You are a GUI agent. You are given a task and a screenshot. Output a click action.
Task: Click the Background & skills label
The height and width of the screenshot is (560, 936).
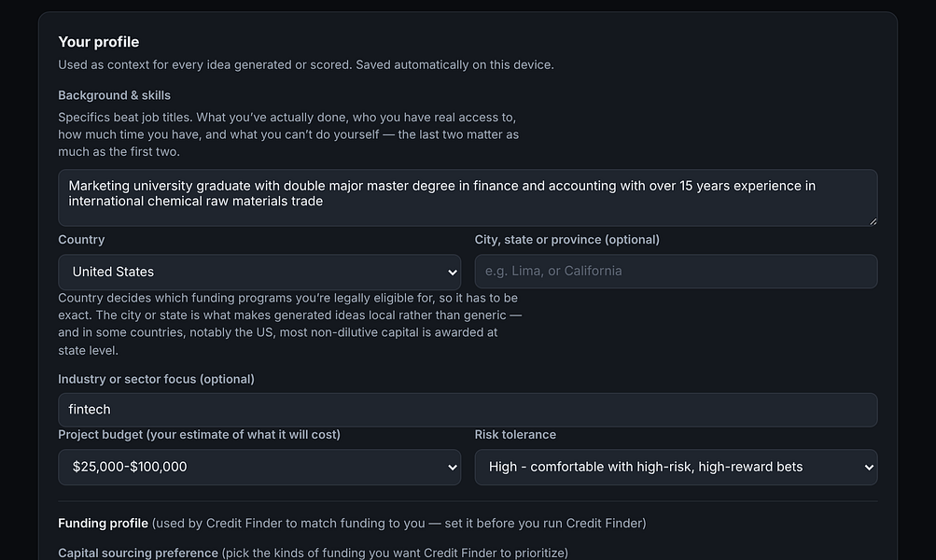[114, 95]
